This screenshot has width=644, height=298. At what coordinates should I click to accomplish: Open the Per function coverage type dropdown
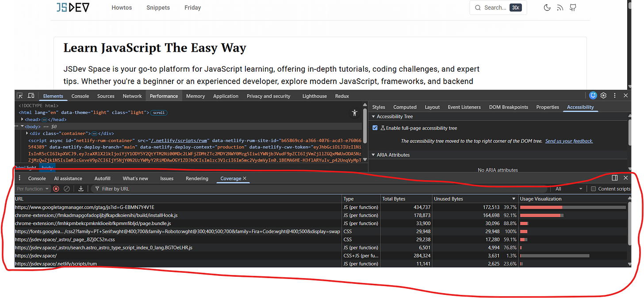pos(33,189)
